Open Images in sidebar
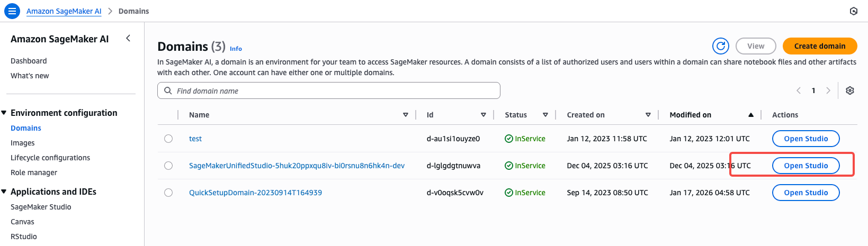868x246 pixels. [x=23, y=143]
